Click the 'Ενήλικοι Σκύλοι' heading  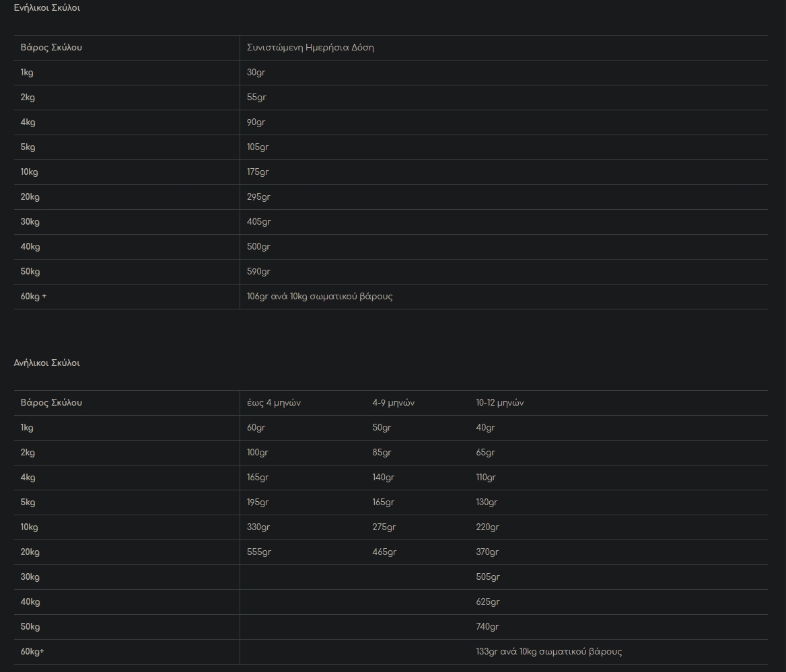coord(46,8)
